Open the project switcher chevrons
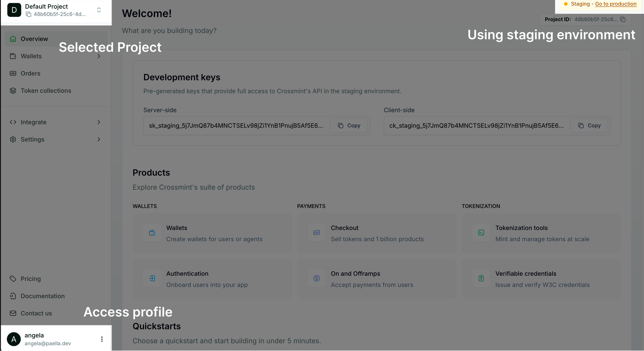The image size is (644, 351). [x=99, y=10]
